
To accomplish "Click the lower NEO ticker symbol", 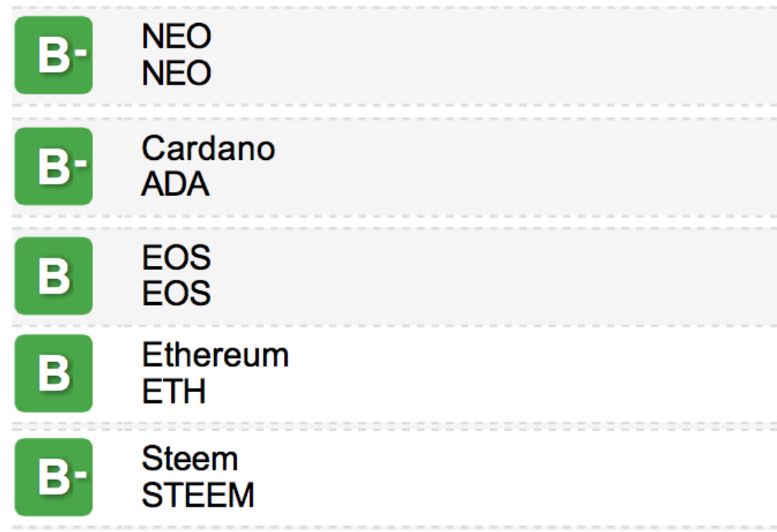I will (x=176, y=74).
